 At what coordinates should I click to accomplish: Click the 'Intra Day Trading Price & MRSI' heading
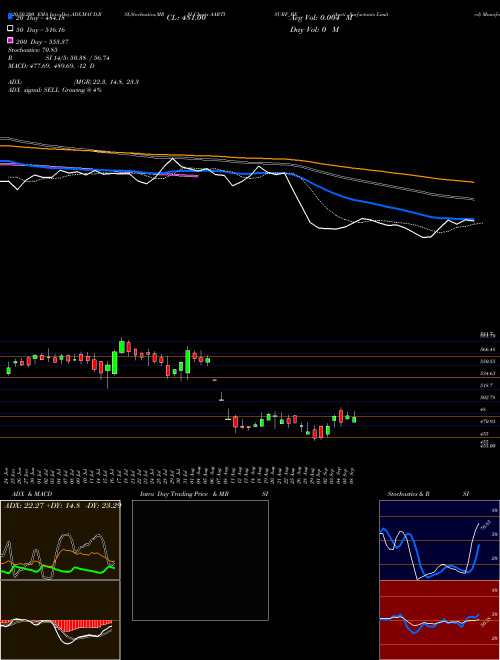[204, 494]
